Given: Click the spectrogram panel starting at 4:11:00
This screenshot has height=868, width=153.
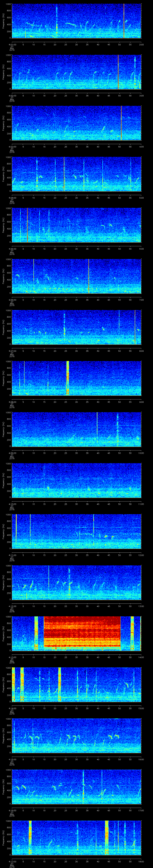Looking at the screenshot, I should point(76,531).
